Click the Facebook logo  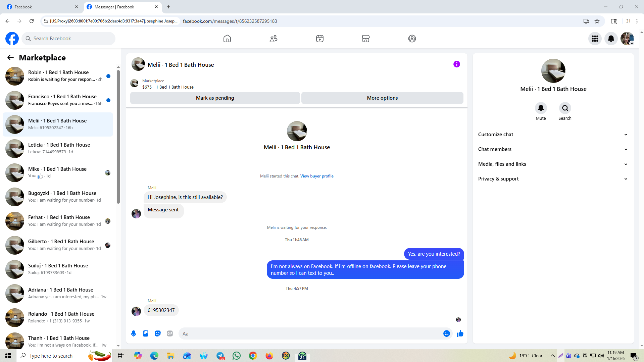click(x=12, y=39)
